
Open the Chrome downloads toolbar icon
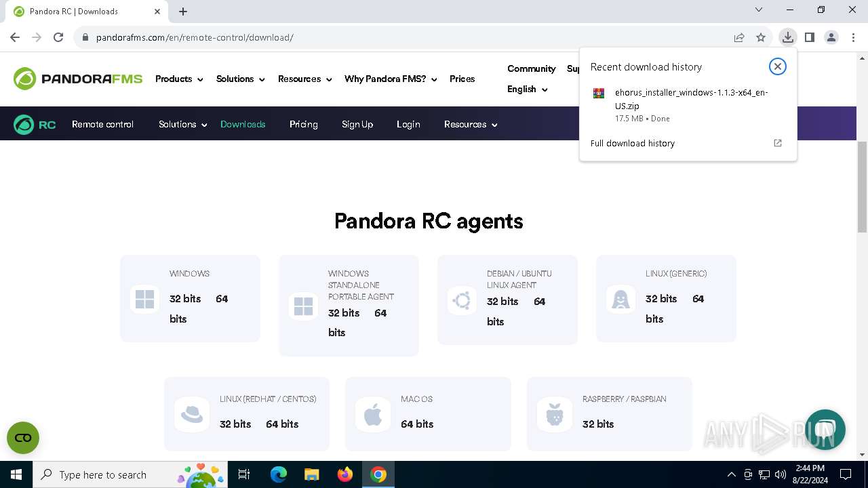787,37
